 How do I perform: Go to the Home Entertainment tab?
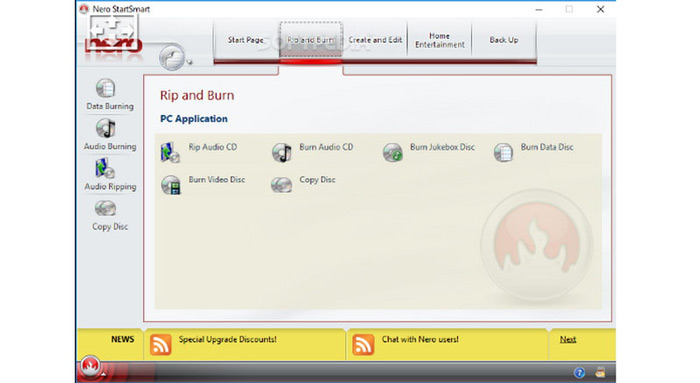click(440, 40)
